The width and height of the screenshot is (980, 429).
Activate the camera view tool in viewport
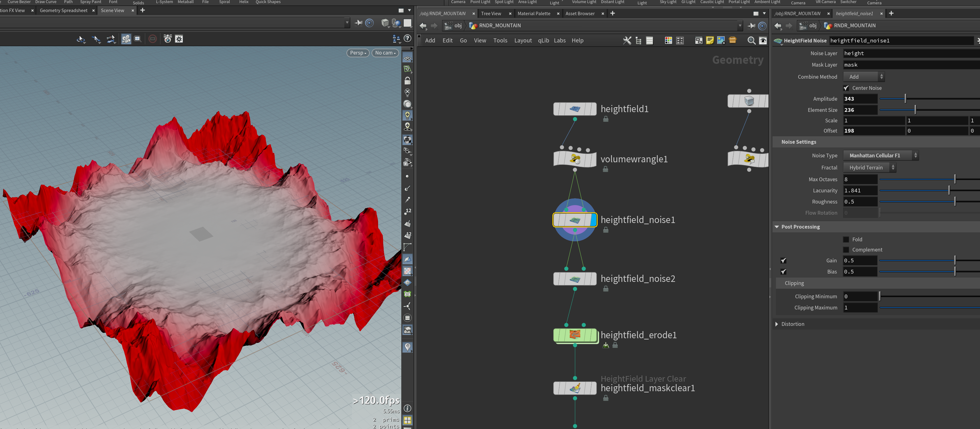(x=126, y=39)
